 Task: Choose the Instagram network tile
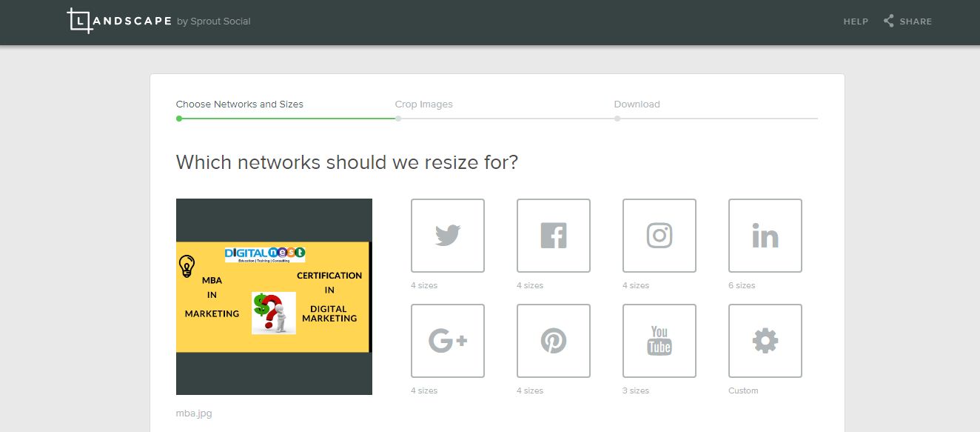(660, 236)
